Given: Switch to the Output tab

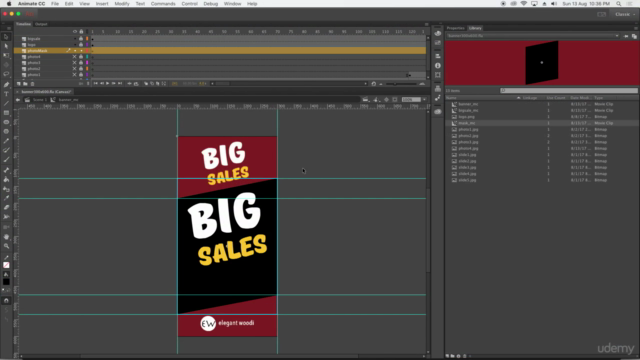Looking at the screenshot, I should tap(41, 24).
